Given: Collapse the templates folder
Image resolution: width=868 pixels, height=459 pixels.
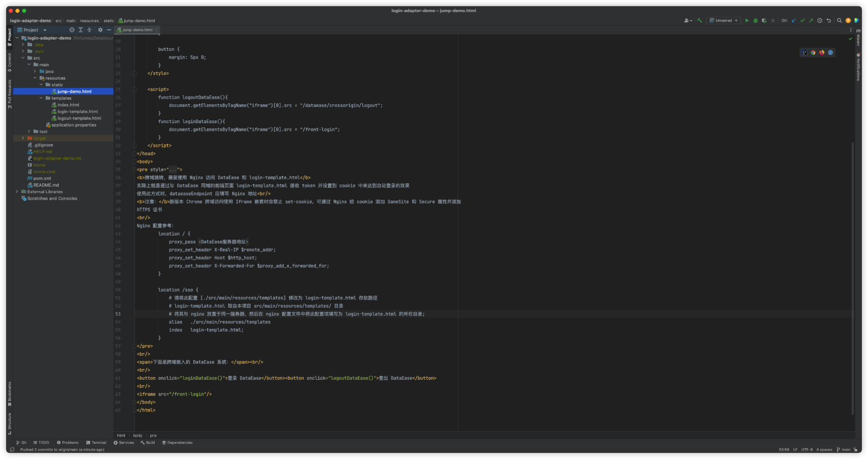Looking at the screenshot, I should (41, 98).
